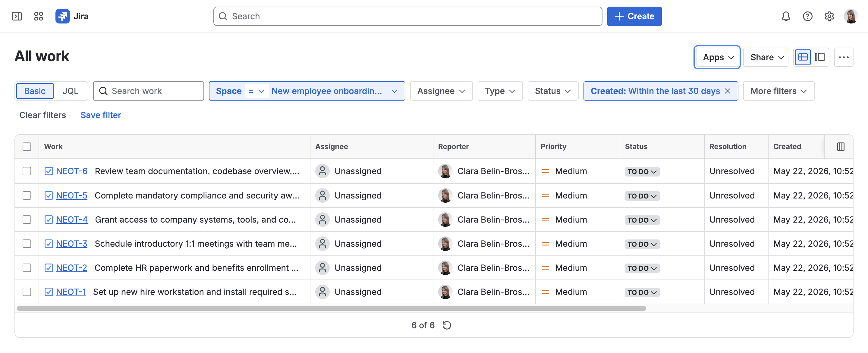Screen dimensions: 868x353
Task: Open the more actions ellipsis menu
Action: (x=843, y=57)
